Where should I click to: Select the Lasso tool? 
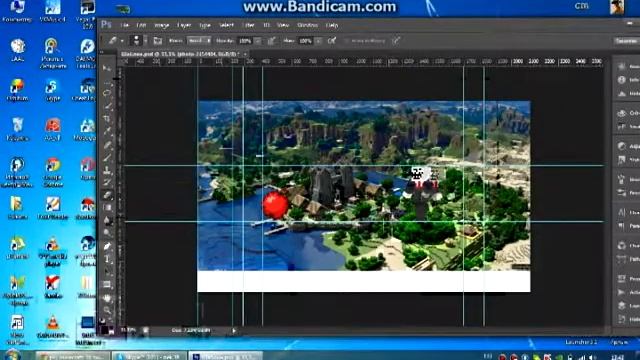point(107,93)
